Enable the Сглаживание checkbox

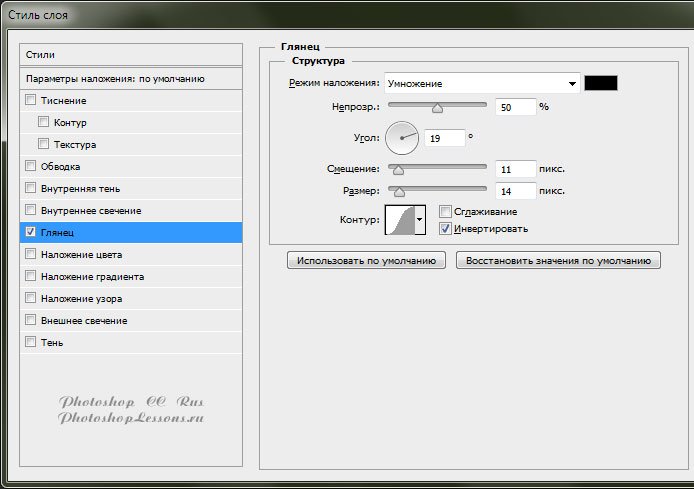point(445,212)
